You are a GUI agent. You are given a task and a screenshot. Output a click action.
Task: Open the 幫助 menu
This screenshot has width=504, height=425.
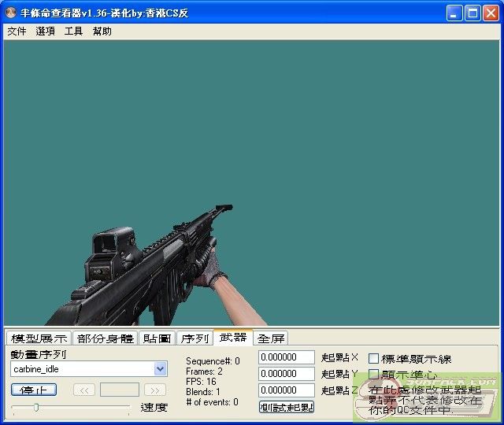pos(102,31)
